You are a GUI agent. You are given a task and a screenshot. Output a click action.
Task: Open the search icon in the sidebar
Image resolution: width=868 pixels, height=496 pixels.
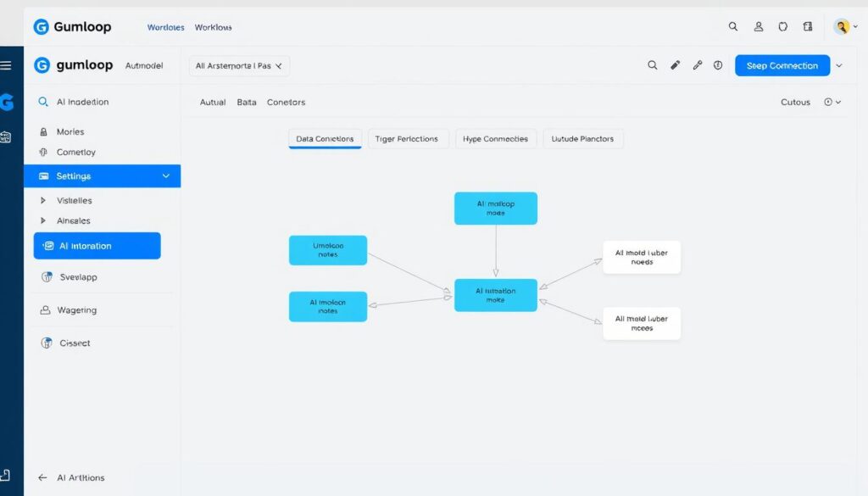click(42, 102)
